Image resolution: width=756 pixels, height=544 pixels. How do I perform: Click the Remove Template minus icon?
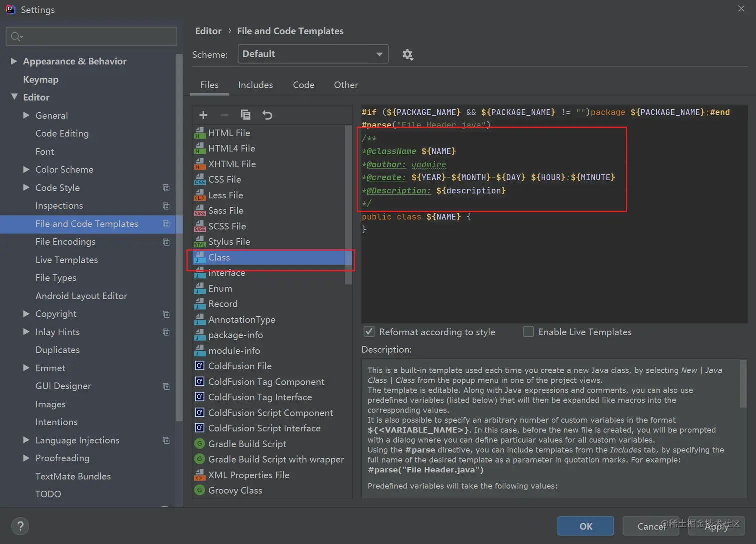coord(224,115)
